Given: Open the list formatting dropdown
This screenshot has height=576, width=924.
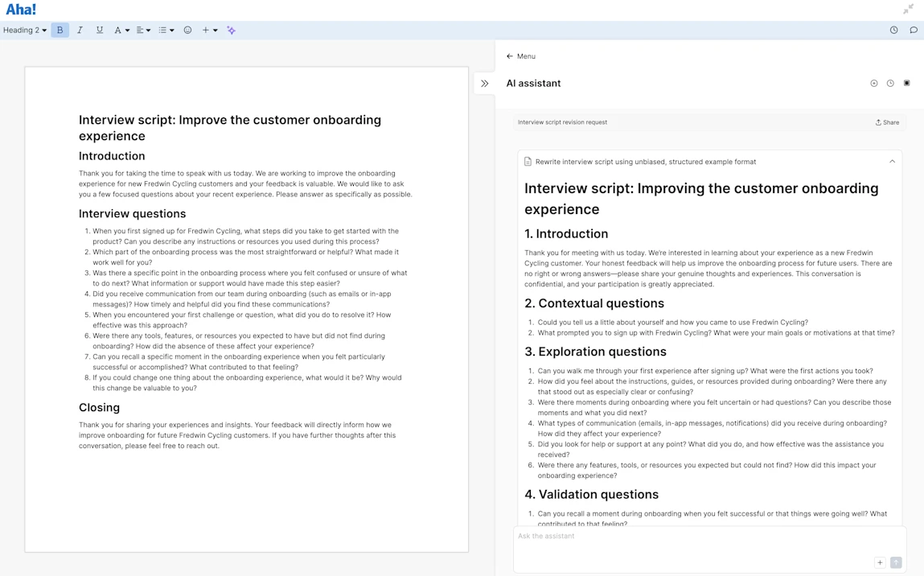Looking at the screenshot, I should pyautogui.click(x=165, y=30).
